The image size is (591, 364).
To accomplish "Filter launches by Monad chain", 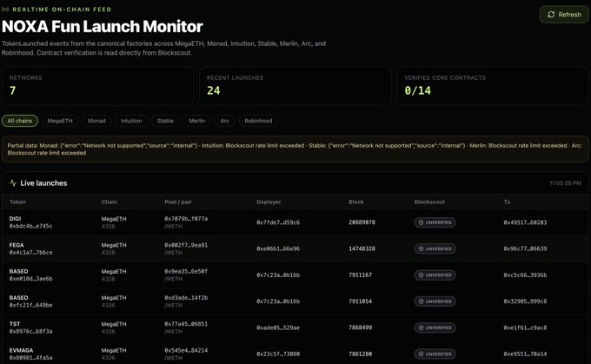I will point(96,121).
